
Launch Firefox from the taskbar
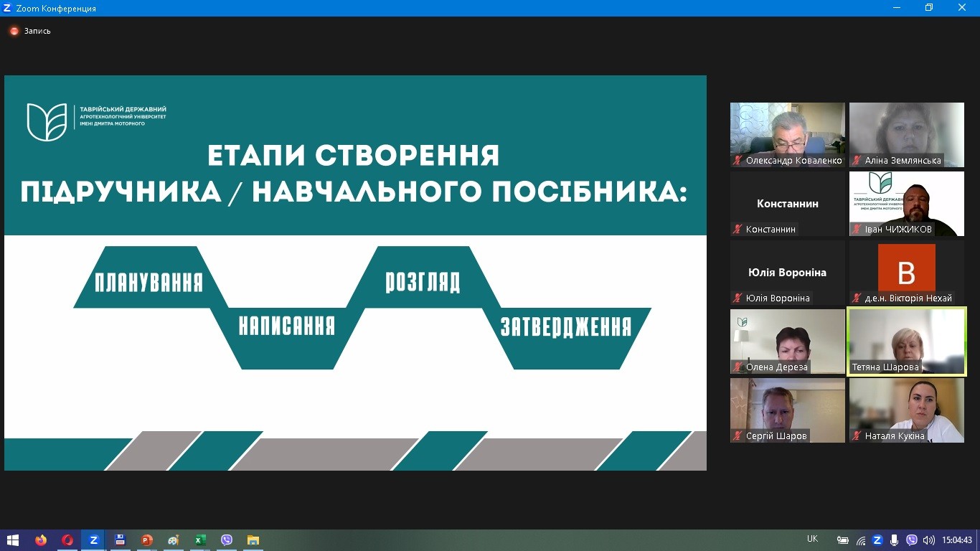[x=40, y=540]
